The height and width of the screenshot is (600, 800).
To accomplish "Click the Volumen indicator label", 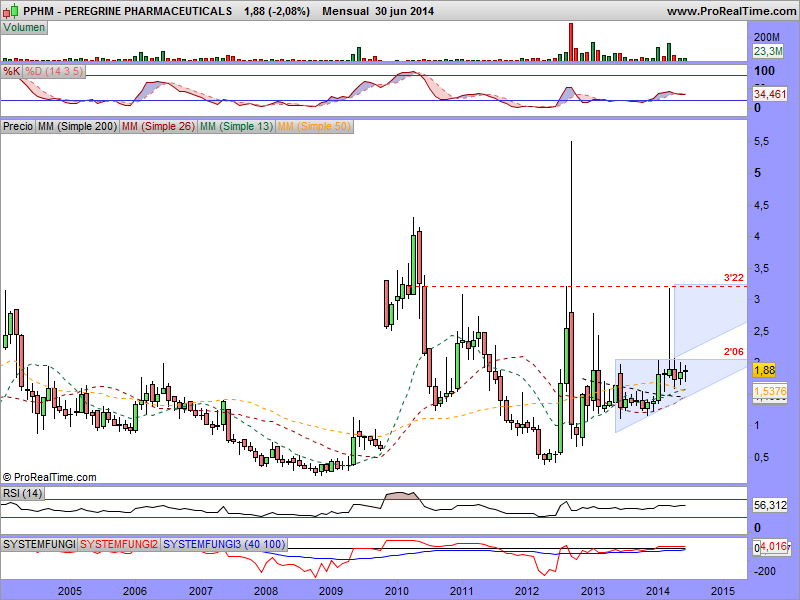I will 24,28.
